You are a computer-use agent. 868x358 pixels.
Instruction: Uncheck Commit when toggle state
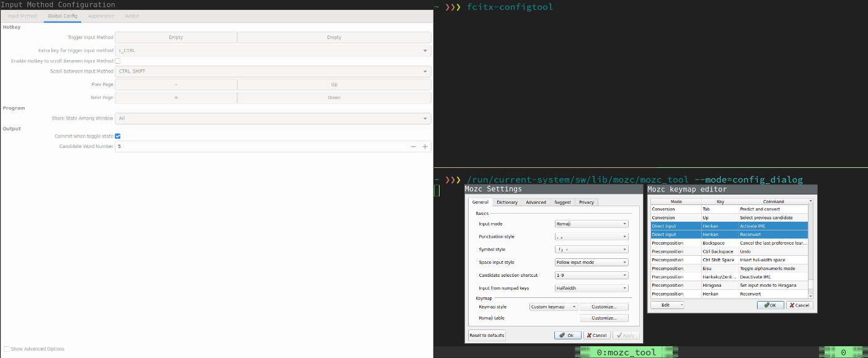pyautogui.click(x=118, y=136)
